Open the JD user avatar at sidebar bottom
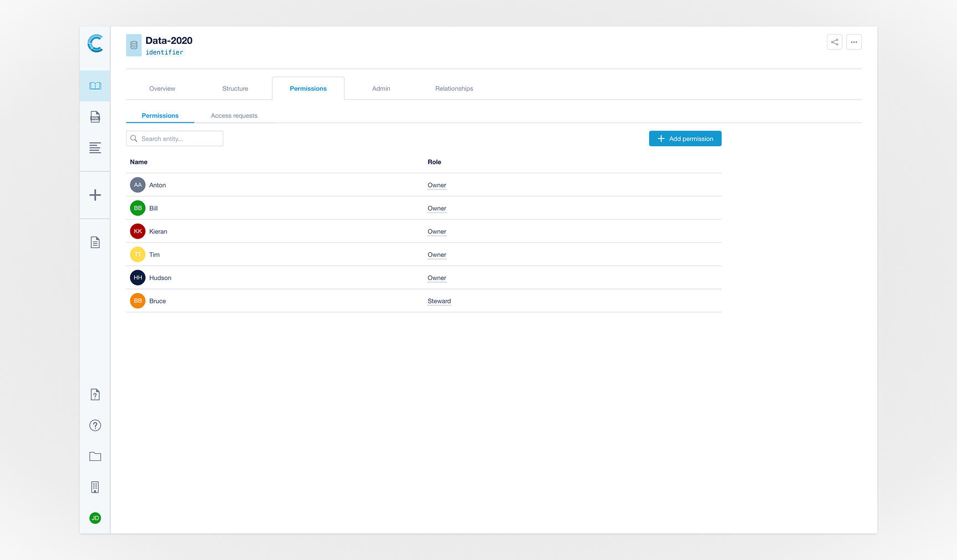This screenshot has width=957, height=560. tap(95, 518)
